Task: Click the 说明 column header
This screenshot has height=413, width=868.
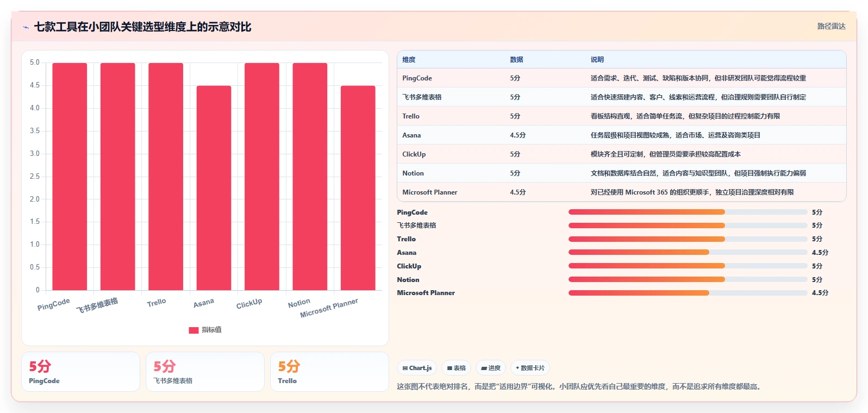Action: (x=597, y=60)
